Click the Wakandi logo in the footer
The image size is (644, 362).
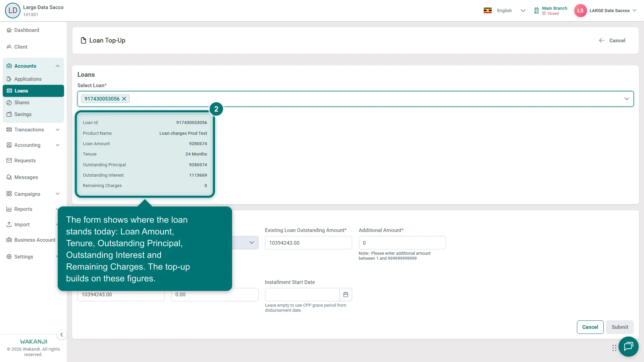(34, 342)
